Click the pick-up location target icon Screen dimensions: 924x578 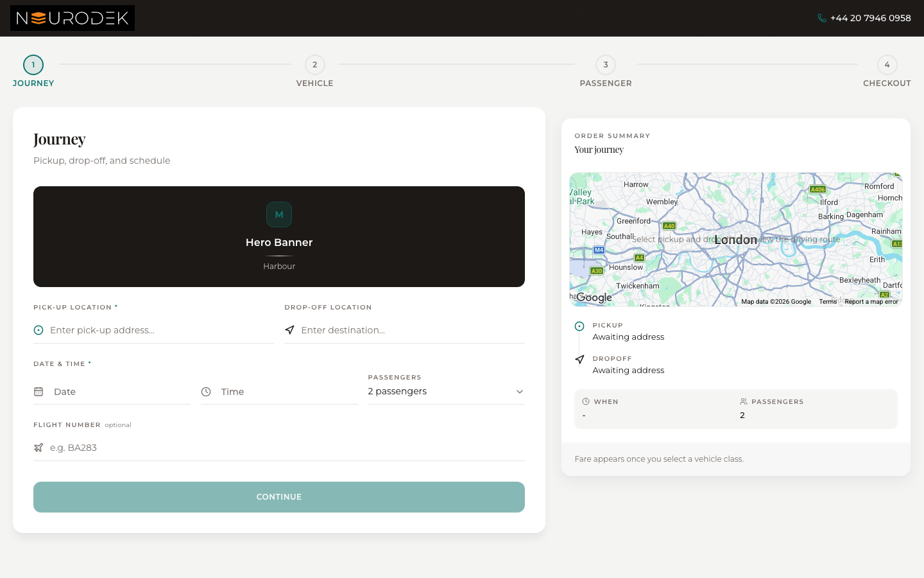pos(38,330)
